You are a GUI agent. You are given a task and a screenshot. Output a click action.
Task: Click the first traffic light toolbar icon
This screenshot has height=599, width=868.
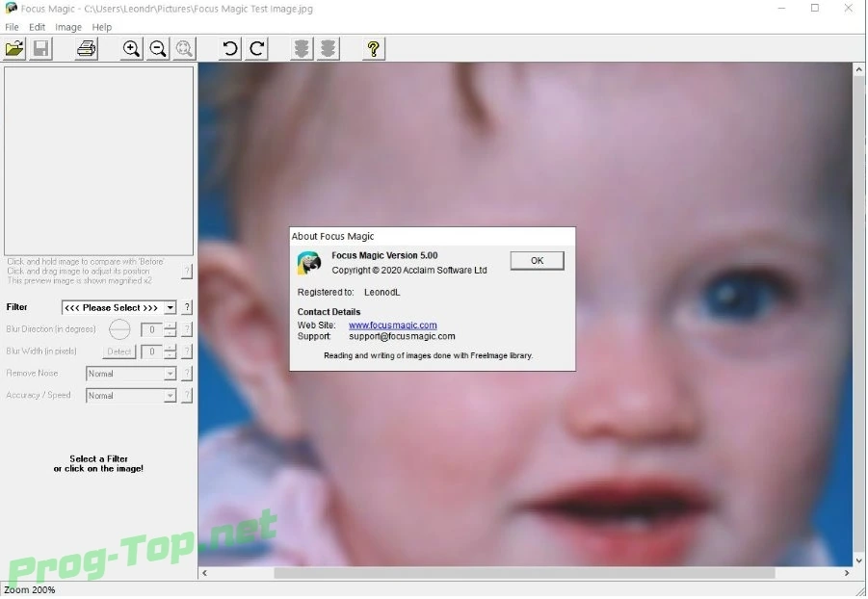coord(302,49)
